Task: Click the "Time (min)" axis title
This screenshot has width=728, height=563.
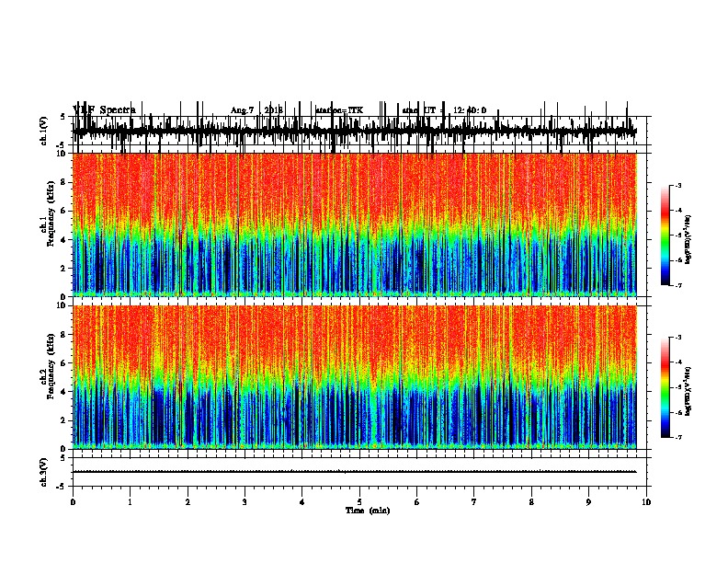Action: coord(368,511)
